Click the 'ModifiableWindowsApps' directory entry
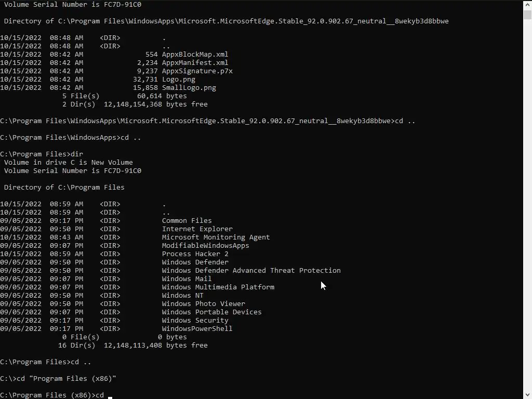 pyautogui.click(x=205, y=246)
